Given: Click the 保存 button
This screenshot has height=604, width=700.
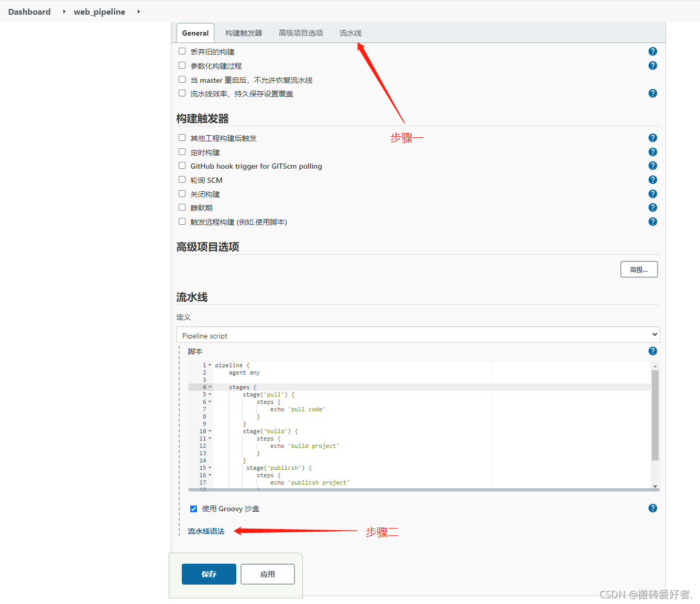Looking at the screenshot, I should [209, 574].
